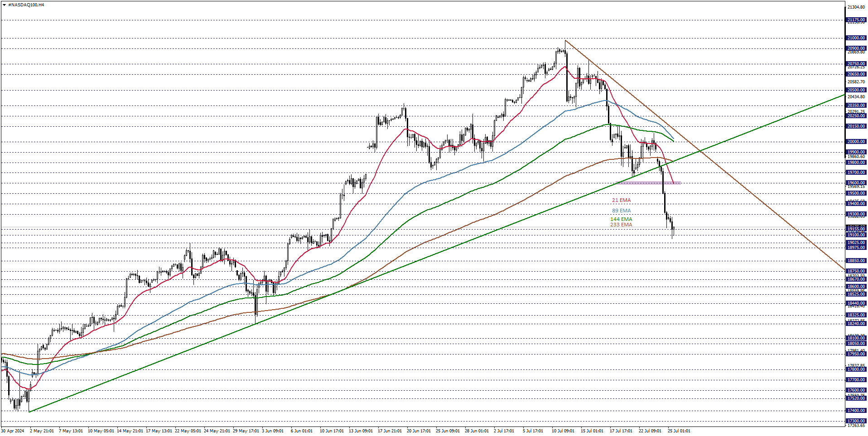Click the 18240.00 price level label

pyautogui.click(x=856, y=324)
